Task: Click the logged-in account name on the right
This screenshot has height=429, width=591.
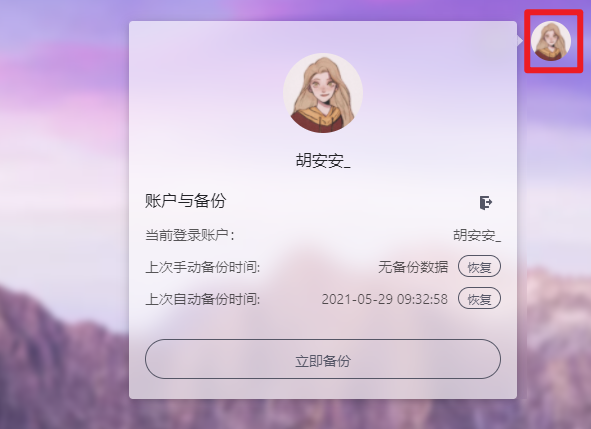Action: pos(477,235)
